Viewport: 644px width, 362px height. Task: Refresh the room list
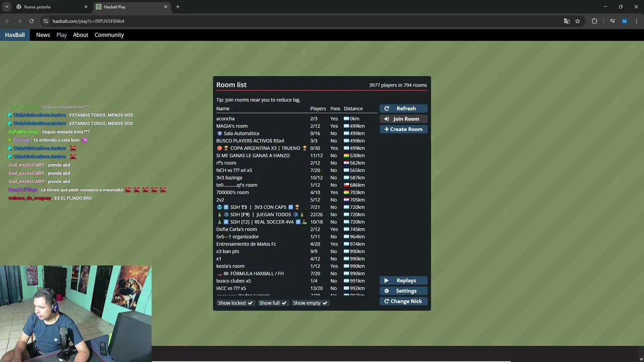[404, 109]
